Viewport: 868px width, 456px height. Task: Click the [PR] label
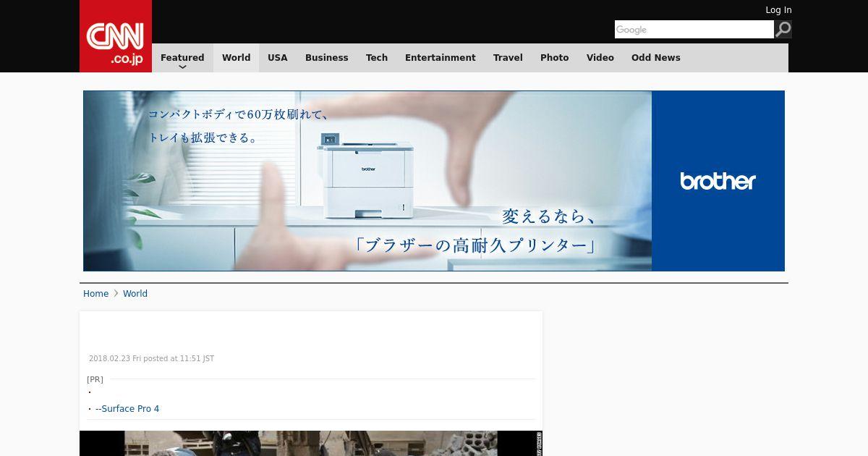point(95,379)
